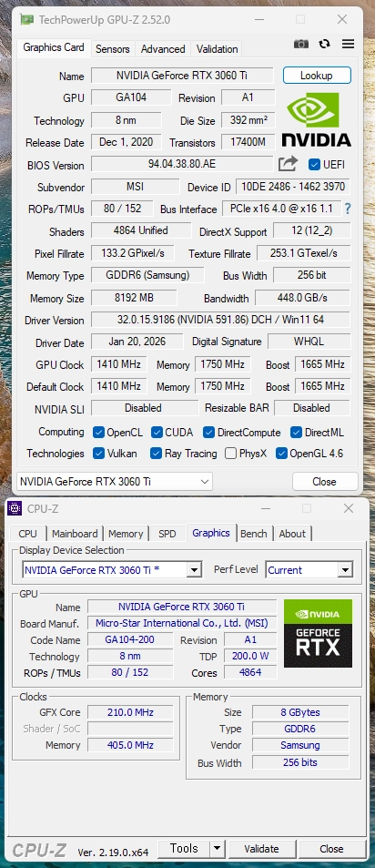Toggle the DirectML checkbox
375x868 pixels.
[296, 432]
